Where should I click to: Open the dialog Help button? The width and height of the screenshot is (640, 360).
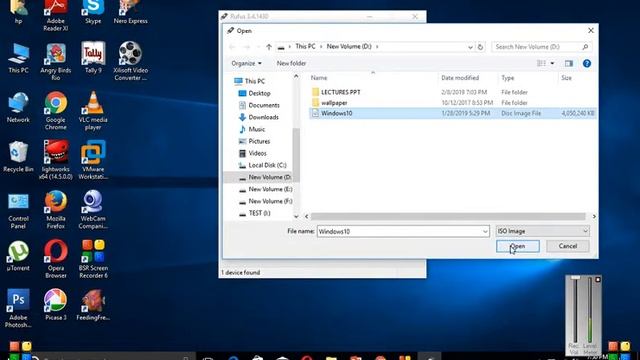587,63
